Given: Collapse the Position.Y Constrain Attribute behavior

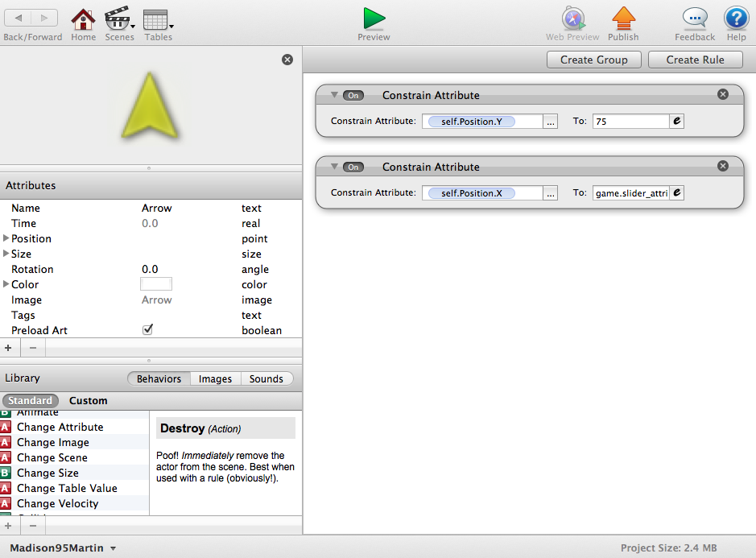Looking at the screenshot, I should pos(334,94).
